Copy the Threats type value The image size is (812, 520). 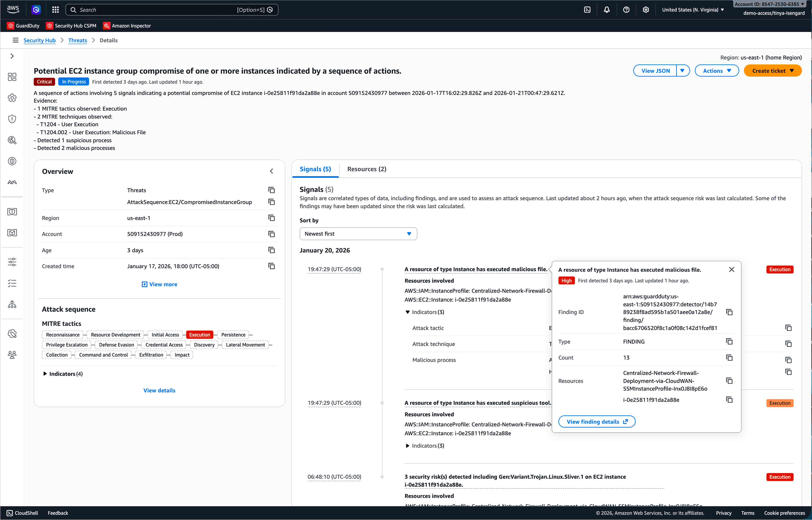[x=271, y=190]
